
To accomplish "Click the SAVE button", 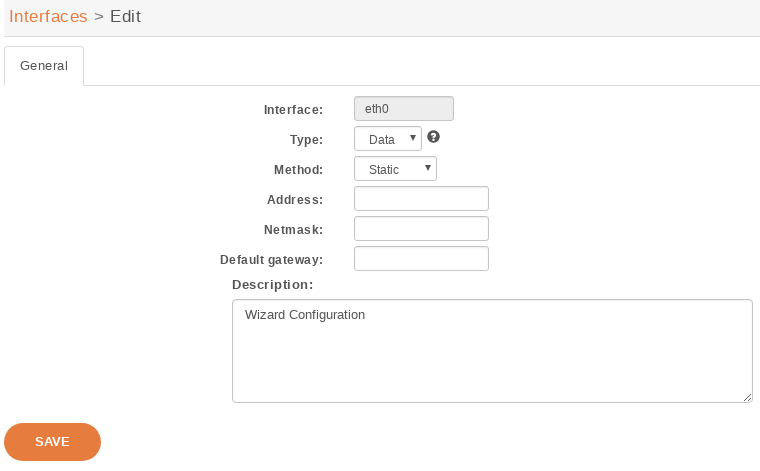I will pos(52,442).
